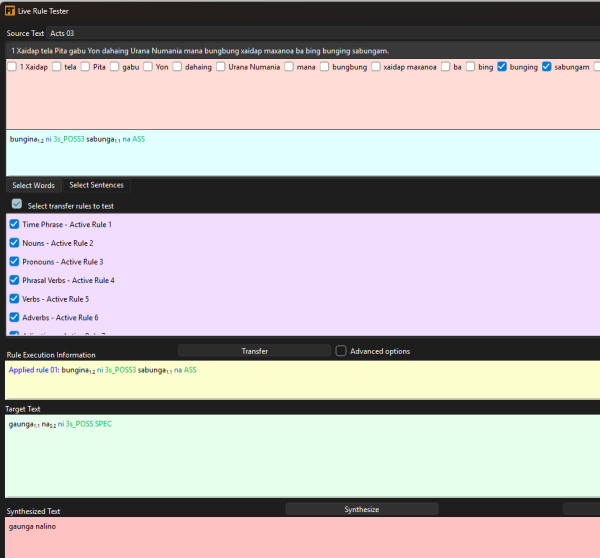The width and height of the screenshot is (600, 558).
Task: Uncheck the 'bunging' word checkbox
Action: [502, 67]
